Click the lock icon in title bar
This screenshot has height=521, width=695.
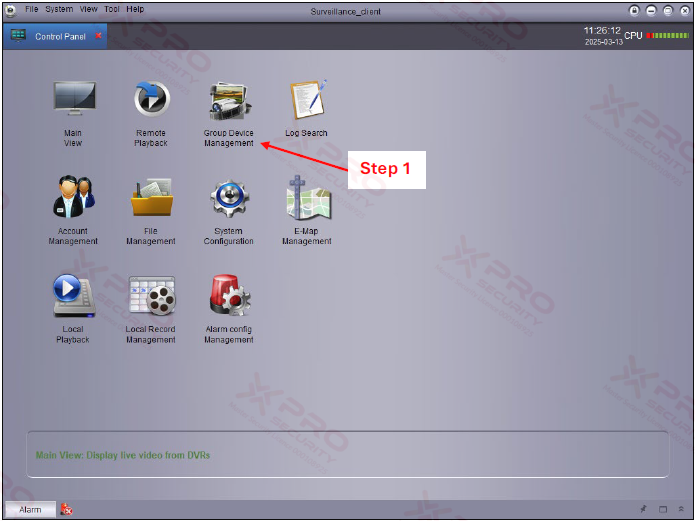(x=634, y=10)
